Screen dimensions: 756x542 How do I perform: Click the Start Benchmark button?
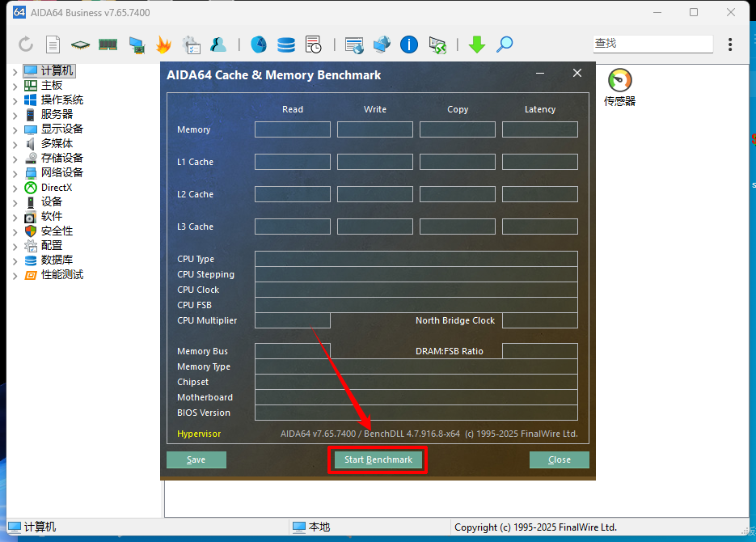(x=378, y=459)
